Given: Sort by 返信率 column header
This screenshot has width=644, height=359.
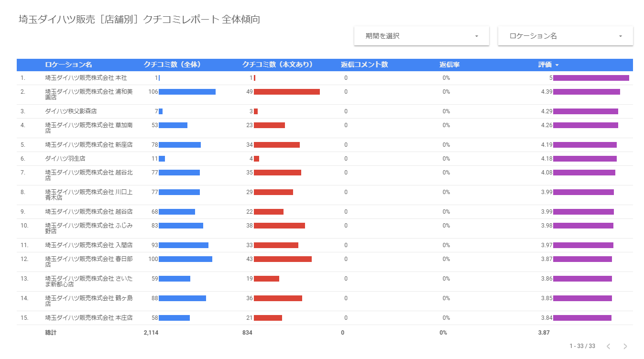Looking at the screenshot, I should (449, 65).
